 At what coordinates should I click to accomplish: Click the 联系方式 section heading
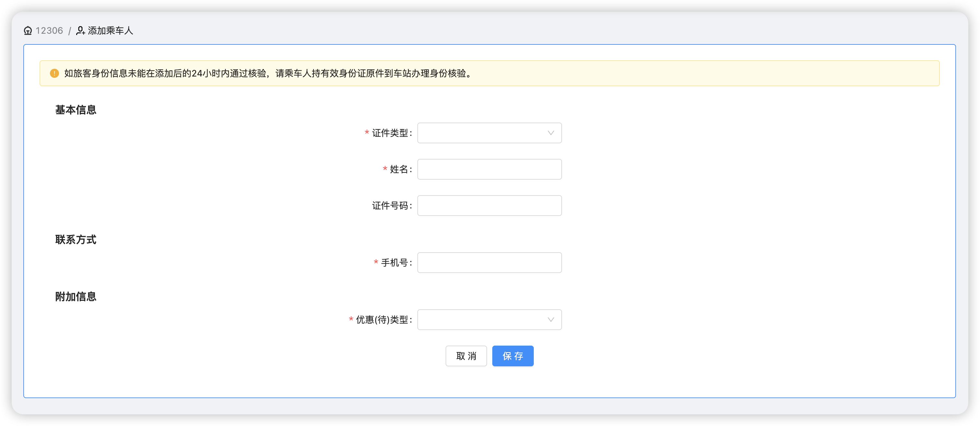tap(76, 240)
